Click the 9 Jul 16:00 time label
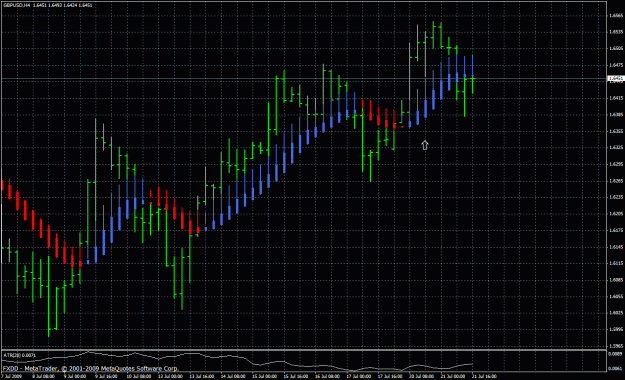This screenshot has height=380, width=625. coord(106,376)
